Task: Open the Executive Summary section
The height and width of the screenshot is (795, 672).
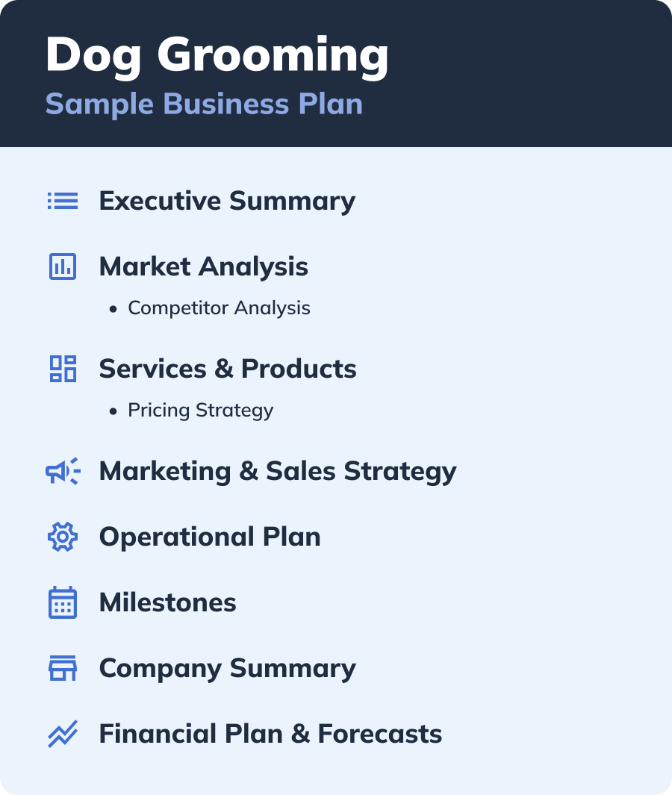Action: (x=227, y=201)
